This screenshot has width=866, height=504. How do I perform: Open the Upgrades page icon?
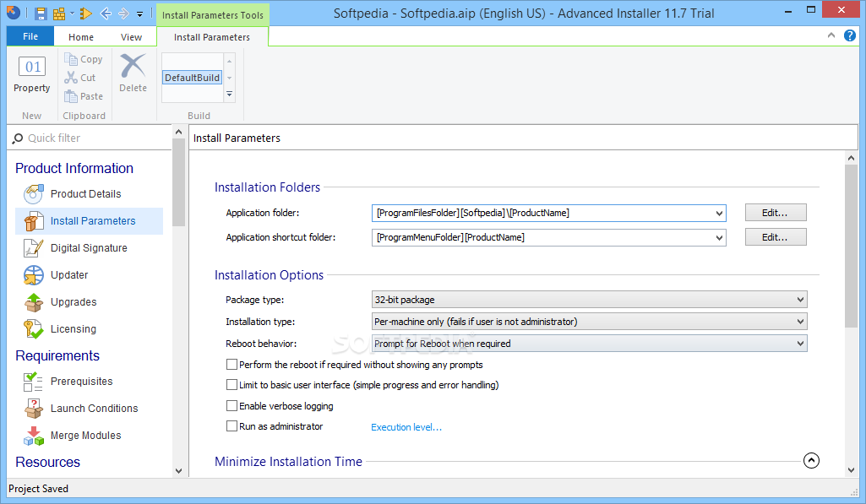(34, 302)
